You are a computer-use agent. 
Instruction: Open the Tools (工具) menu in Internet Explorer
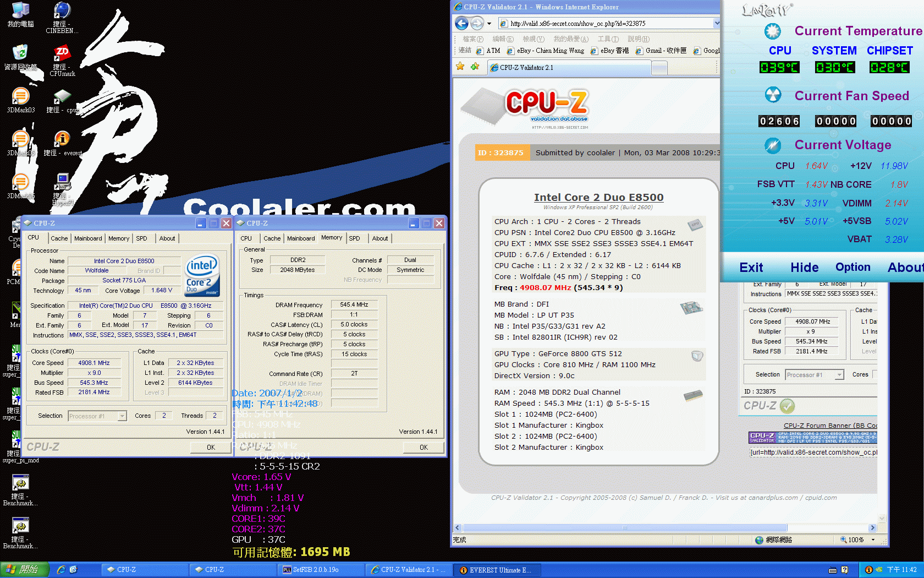tap(608, 39)
